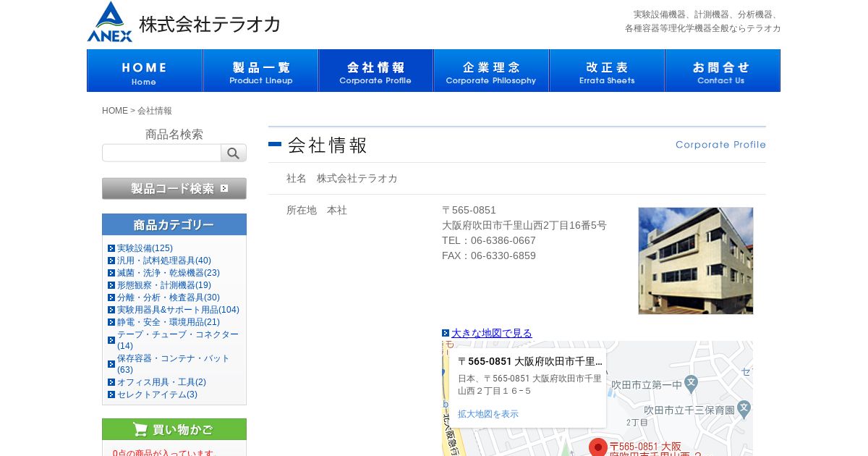This screenshot has width=868, height=456.
Task: Click the shopping cart icon
Action: pos(141,429)
